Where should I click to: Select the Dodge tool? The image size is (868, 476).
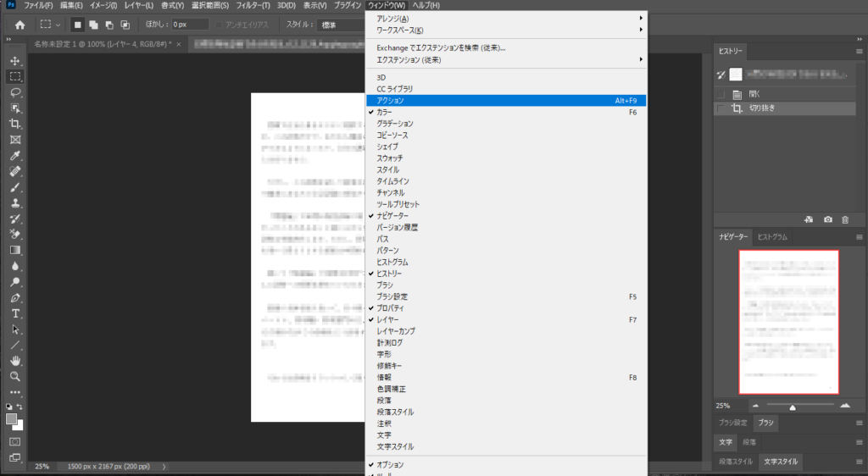pyautogui.click(x=15, y=282)
